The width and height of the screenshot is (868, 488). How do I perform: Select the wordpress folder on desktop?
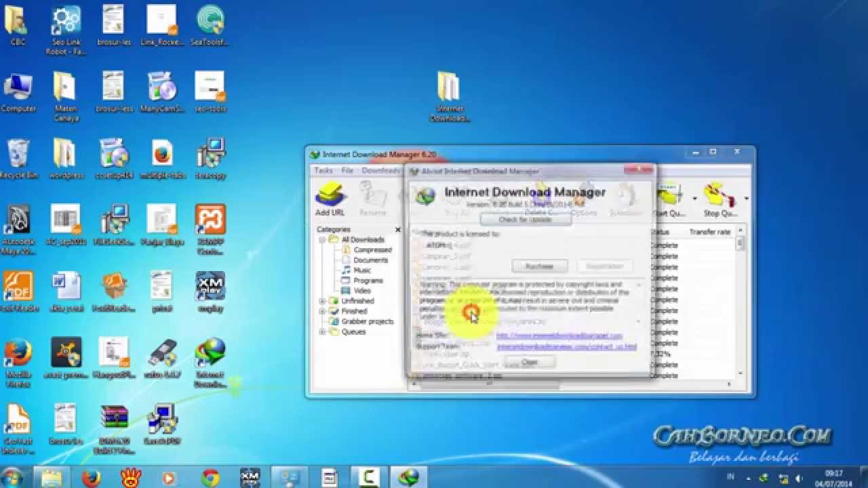click(x=66, y=159)
